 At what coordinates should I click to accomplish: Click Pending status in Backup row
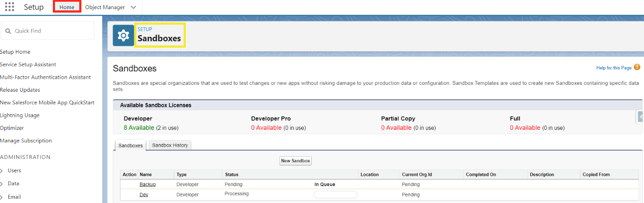coord(233,184)
